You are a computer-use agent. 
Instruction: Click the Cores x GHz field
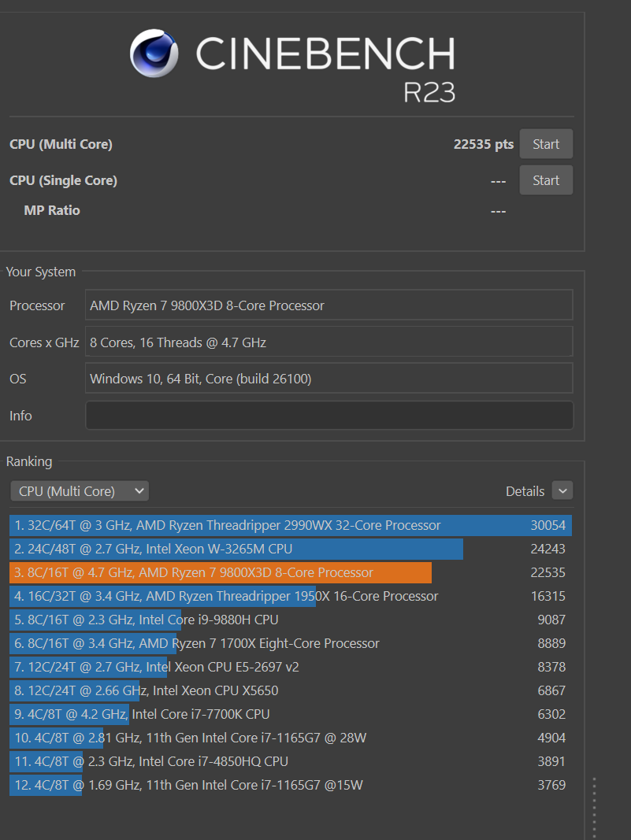click(329, 342)
